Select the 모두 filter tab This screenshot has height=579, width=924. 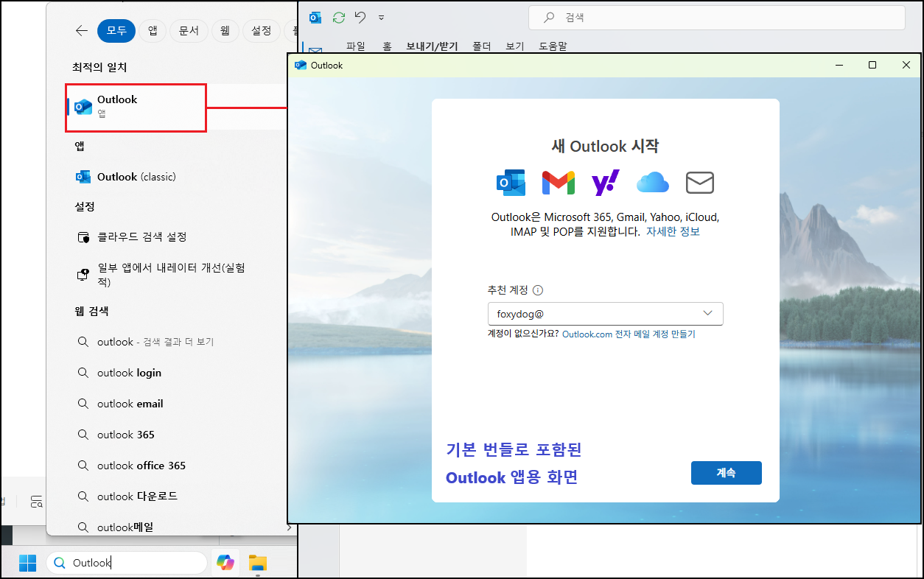pyautogui.click(x=116, y=31)
